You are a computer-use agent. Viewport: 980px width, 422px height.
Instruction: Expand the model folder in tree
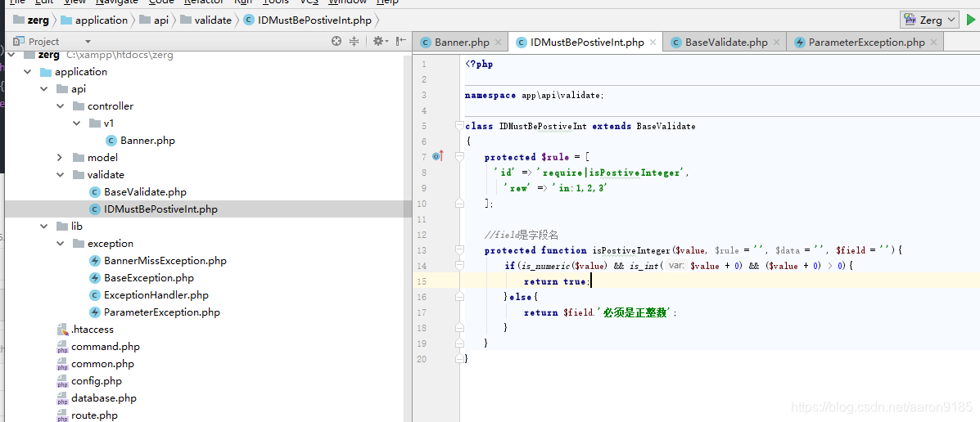(60, 157)
